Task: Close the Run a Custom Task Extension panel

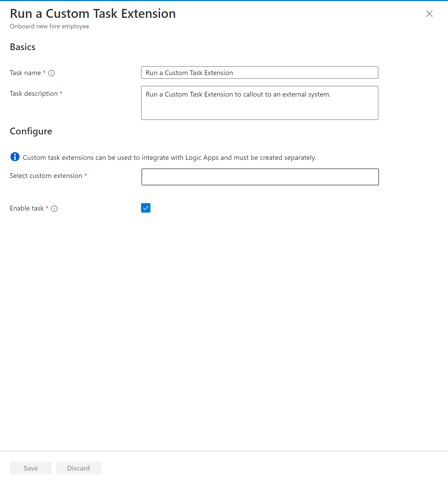Action: (429, 14)
